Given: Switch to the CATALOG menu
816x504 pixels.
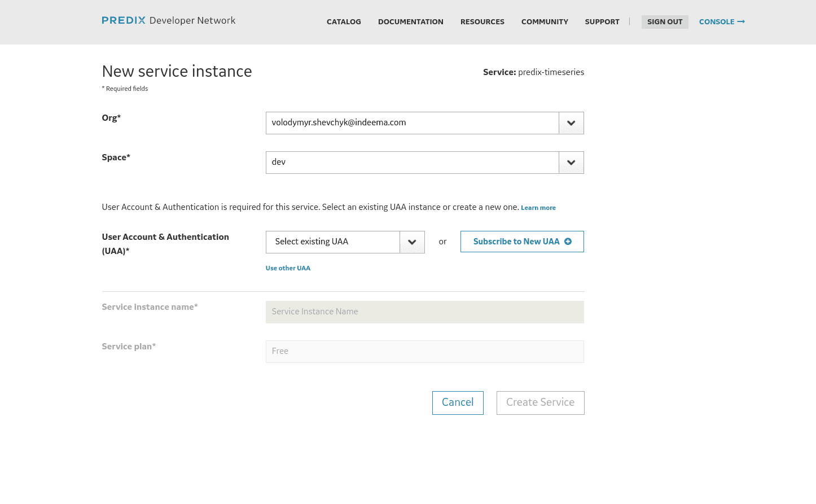Looking at the screenshot, I should pyautogui.click(x=344, y=22).
